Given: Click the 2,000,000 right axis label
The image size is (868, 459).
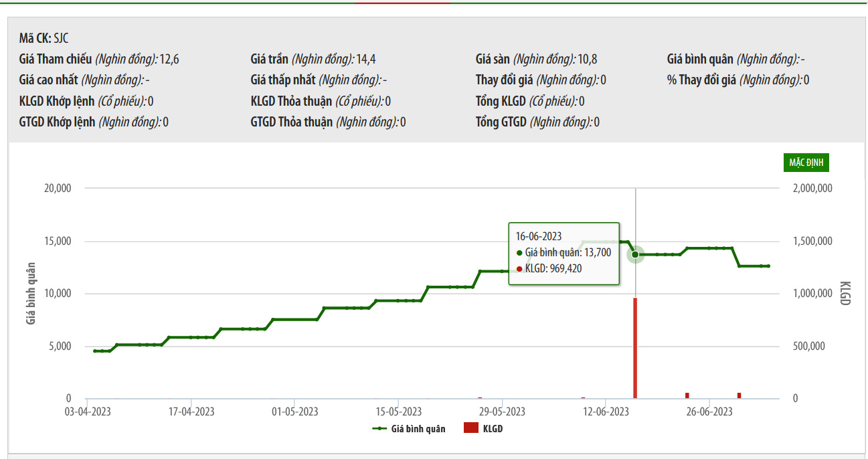Looking at the screenshot, I should pos(812,189).
